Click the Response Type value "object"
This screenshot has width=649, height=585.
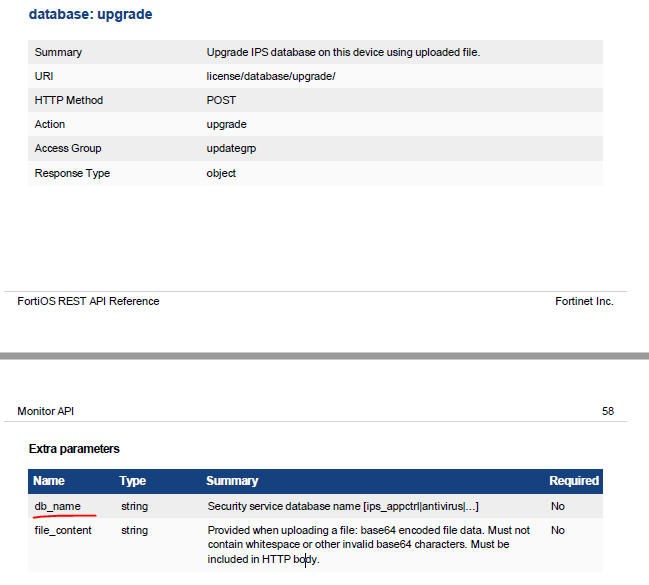(221, 173)
